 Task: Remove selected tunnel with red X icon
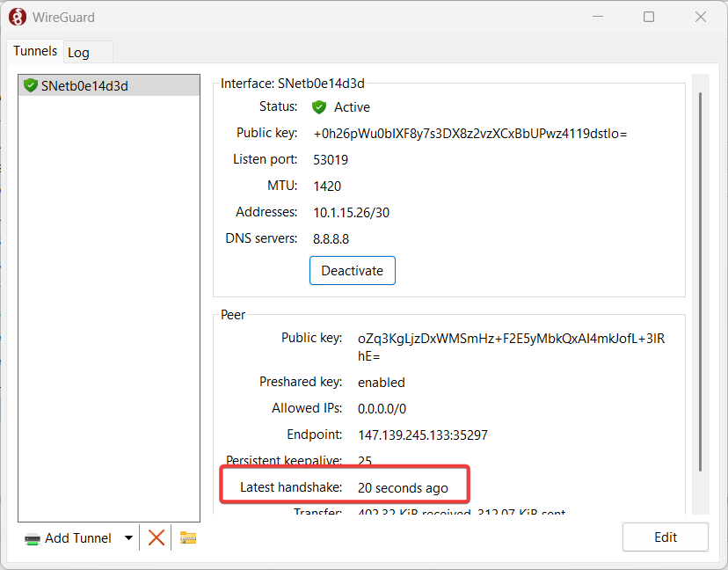pos(156,538)
